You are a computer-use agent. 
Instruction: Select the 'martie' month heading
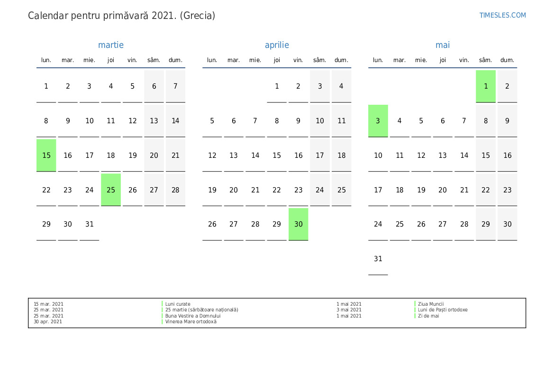[x=110, y=45]
